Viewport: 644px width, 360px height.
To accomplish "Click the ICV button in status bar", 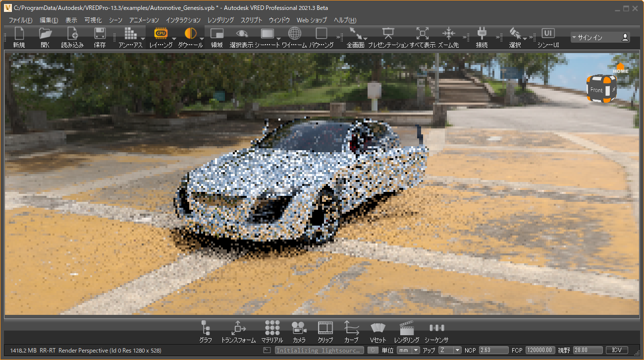I will click(617, 350).
